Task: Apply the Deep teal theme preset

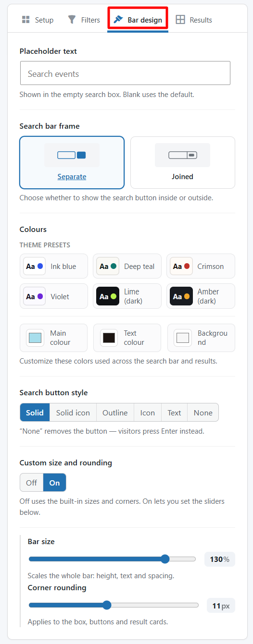Action: coord(127,266)
